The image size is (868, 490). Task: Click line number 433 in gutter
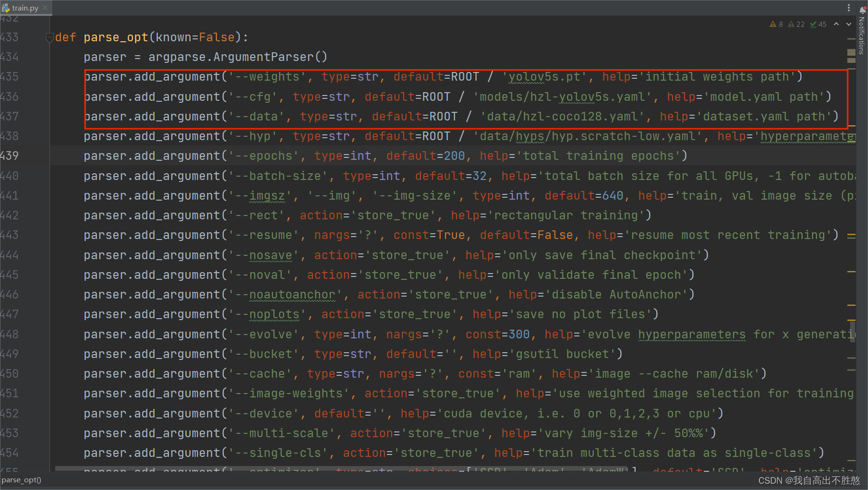pos(10,37)
